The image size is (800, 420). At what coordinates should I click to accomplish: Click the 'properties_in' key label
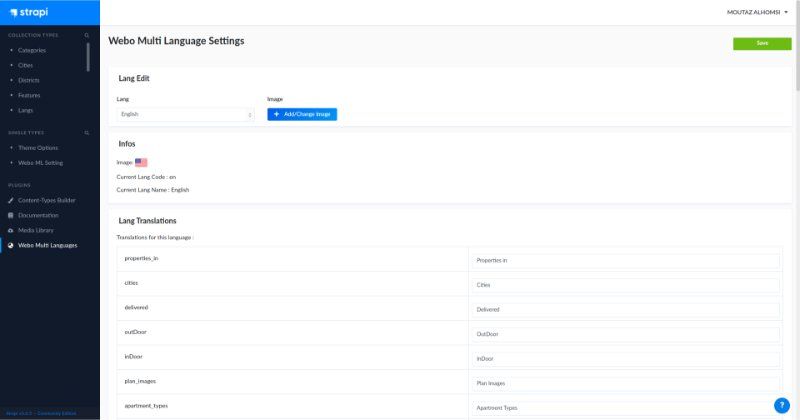(x=141, y=258)
